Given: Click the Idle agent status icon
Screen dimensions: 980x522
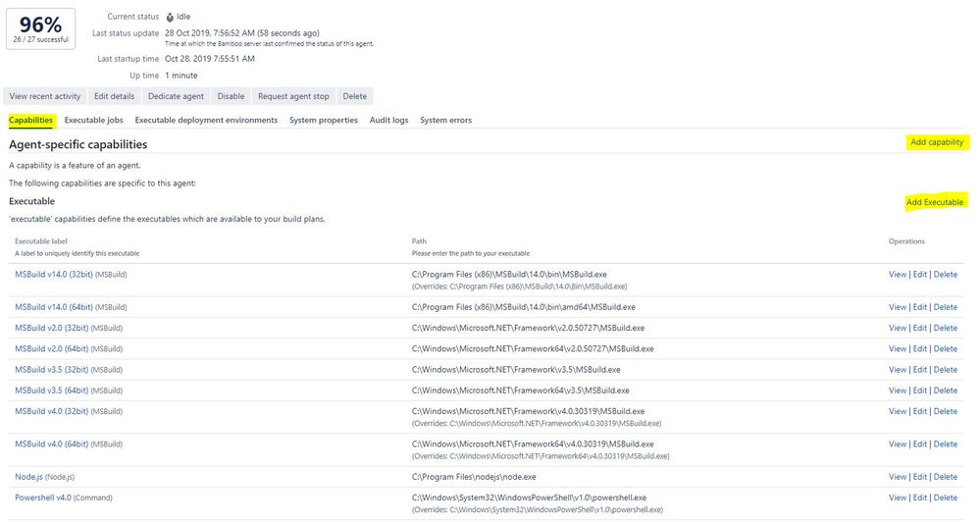Looking at the screenshot, I should click(170, 17).
